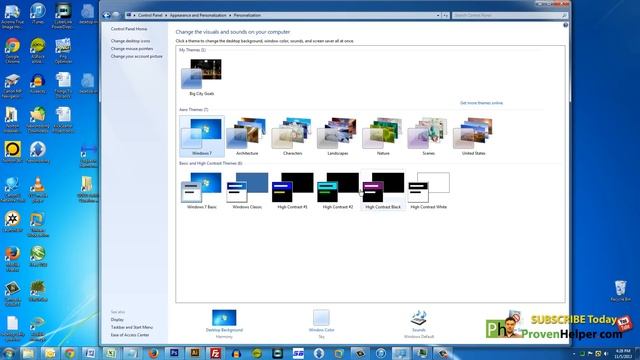Refresh the address bar

click(x=446, y=15)
